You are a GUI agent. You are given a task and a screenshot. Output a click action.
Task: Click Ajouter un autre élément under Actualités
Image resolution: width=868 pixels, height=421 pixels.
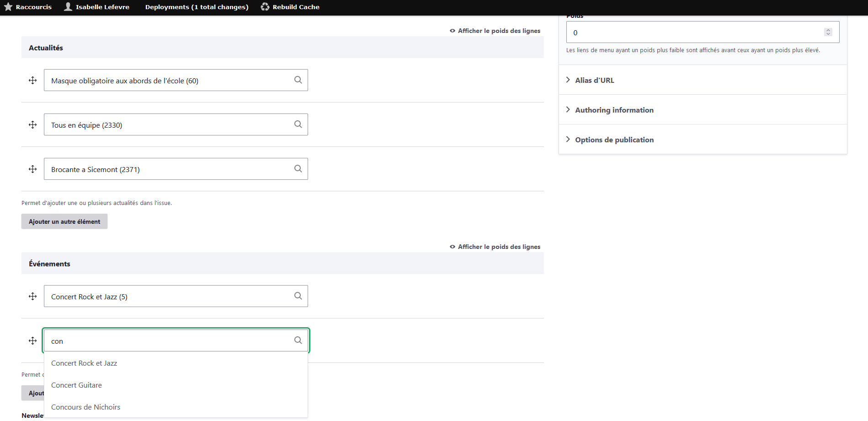coord(64,221)
